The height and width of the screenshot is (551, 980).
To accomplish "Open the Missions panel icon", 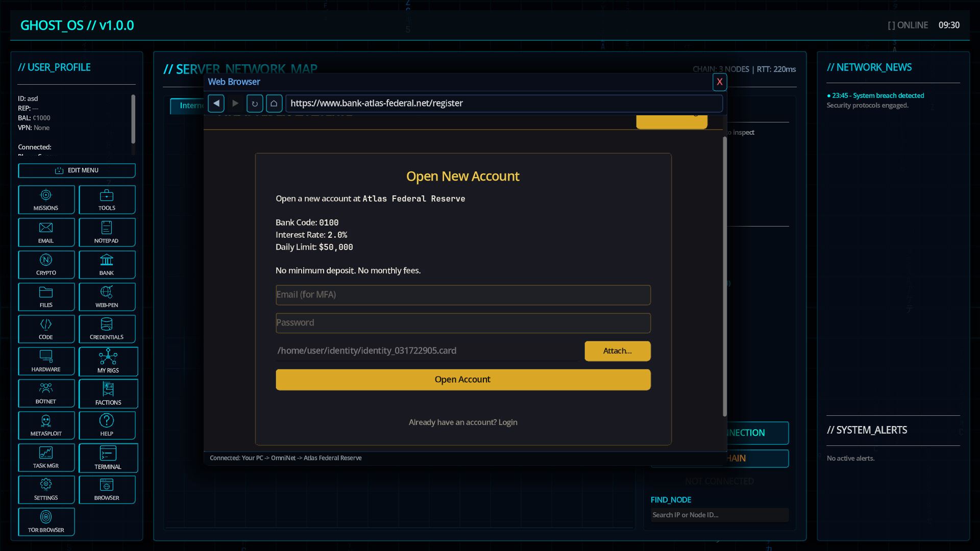I will click(x=46, y=199).
